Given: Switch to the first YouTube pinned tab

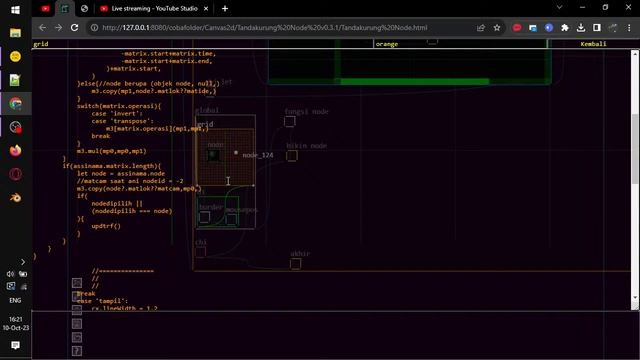Looking at the screenshot, I should click(x=45, y=9).
